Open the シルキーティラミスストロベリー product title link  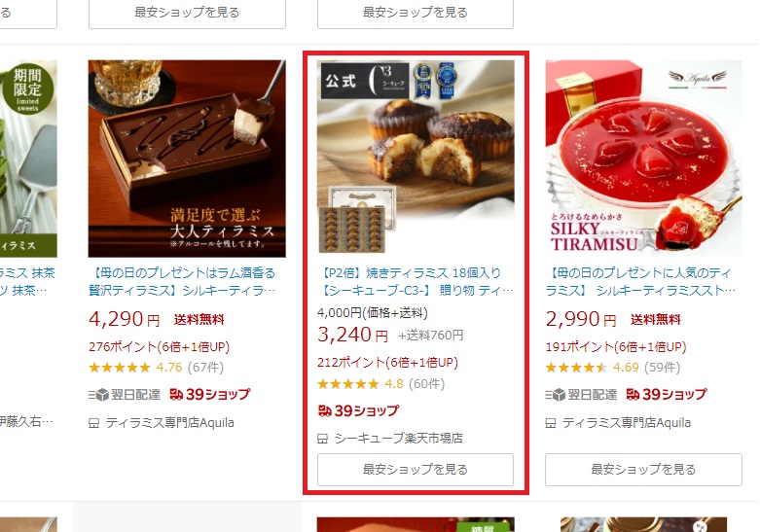pos(640,281)
